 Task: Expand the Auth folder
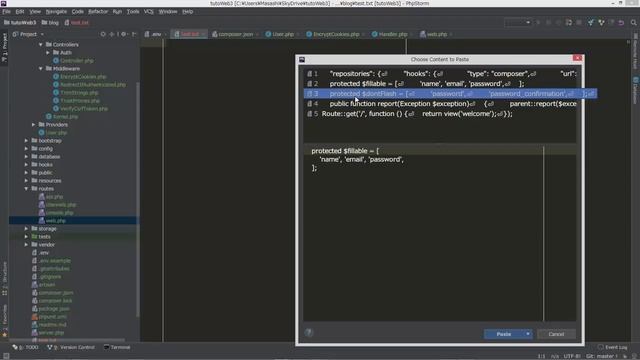48,53
